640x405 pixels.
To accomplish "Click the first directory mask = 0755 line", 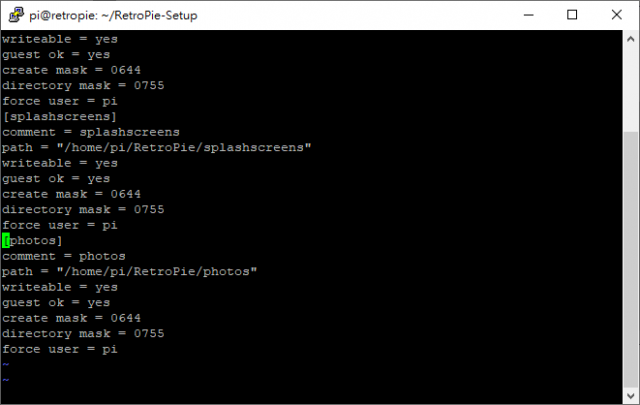I will (x=83, y=86).
